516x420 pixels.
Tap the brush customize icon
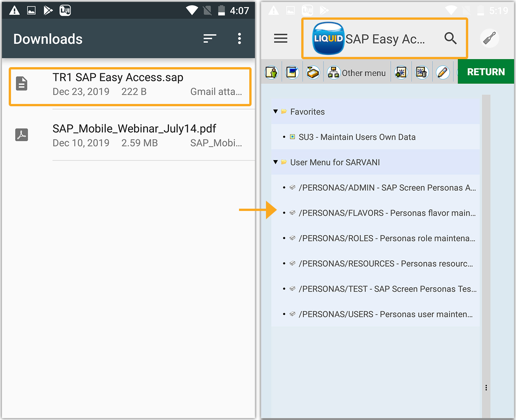489,38
